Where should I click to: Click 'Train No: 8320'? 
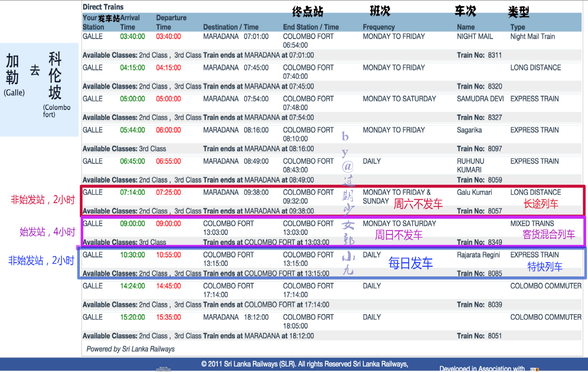(479, 86)
